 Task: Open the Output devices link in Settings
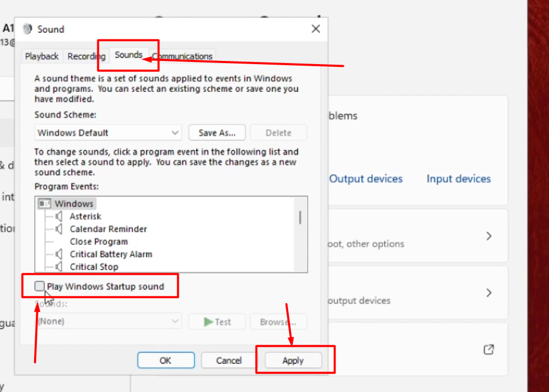pos(366,179)
